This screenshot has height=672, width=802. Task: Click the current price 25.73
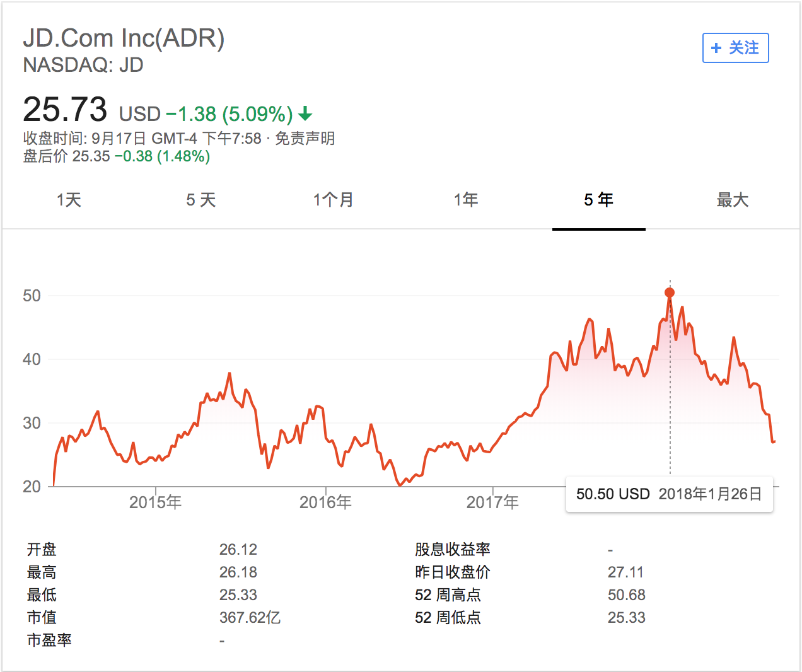click(65, 109)
